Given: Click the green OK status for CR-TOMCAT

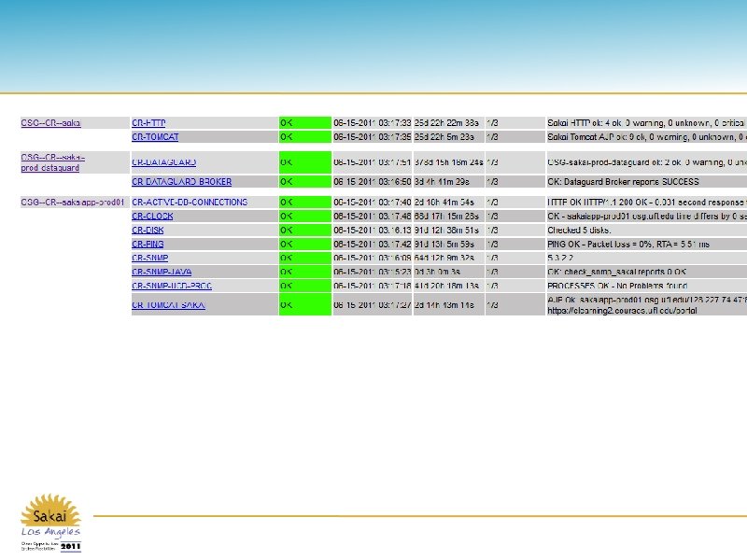Looking at the screenshot, I should pyautogui.click(x=305, y=136).
